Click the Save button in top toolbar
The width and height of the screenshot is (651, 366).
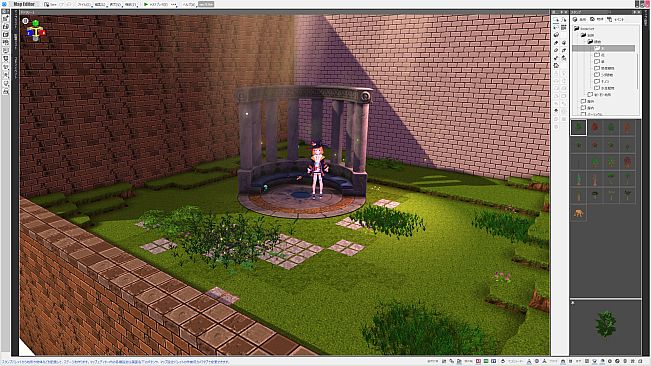click(50, 4)
